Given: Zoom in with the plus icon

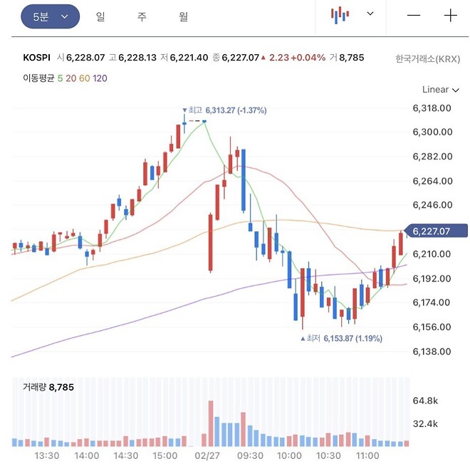Looking at the screenshot, I should click(x=451, y=15).
